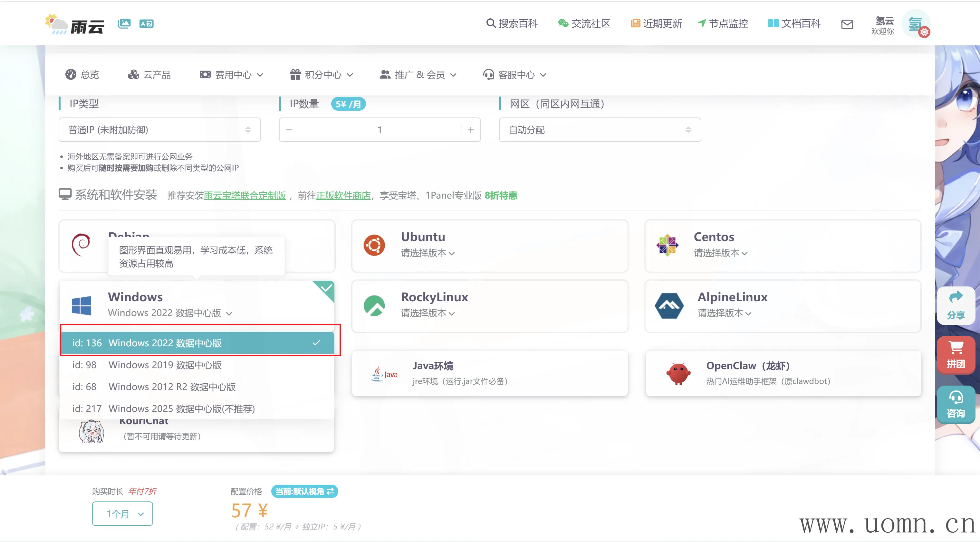This screenshot has height=542, width=980.
Task: Open the purchase duration dropdown
Action: (x=122, y=514)
